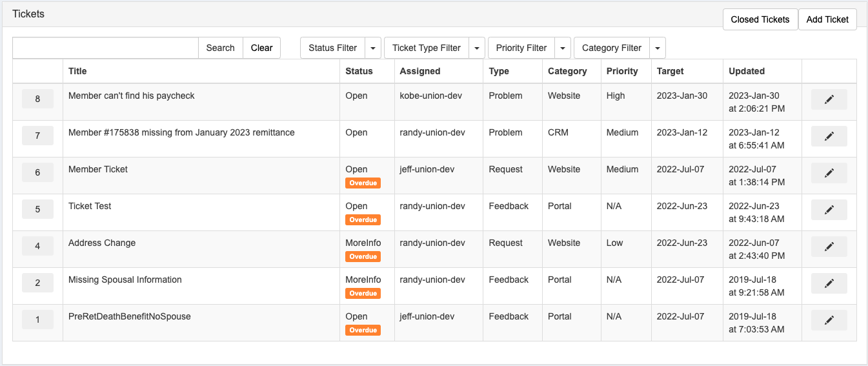868x366 pixels.
Task: Click the Overdue badge on Ticket Test
Action: 363,220
